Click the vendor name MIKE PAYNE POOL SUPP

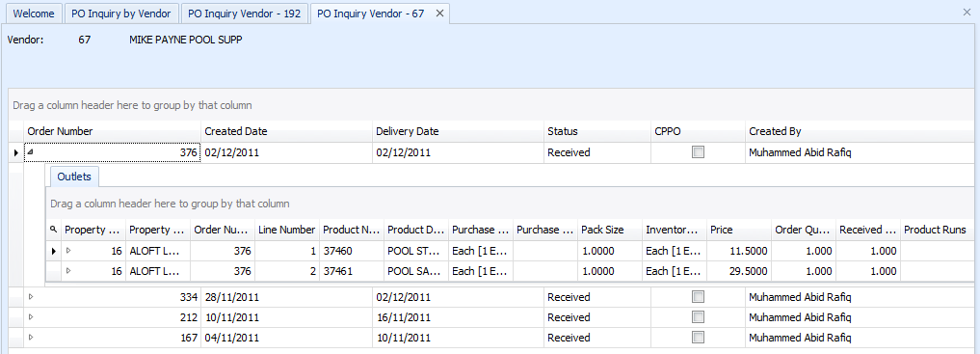click(186, 40)
